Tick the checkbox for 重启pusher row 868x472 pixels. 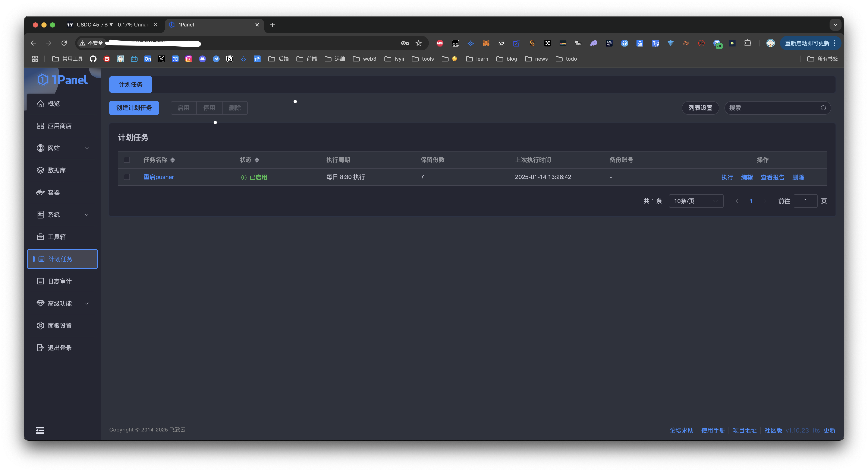[127, 177]
